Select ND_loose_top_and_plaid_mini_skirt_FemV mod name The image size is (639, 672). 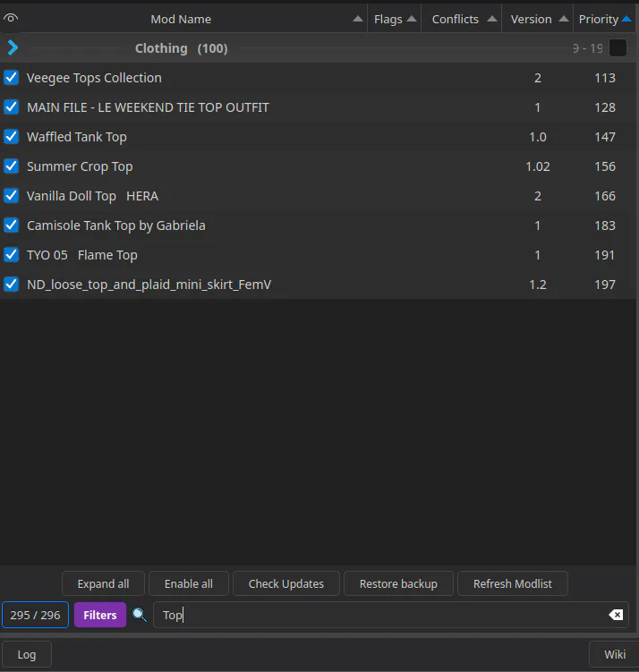pos(149,285)
